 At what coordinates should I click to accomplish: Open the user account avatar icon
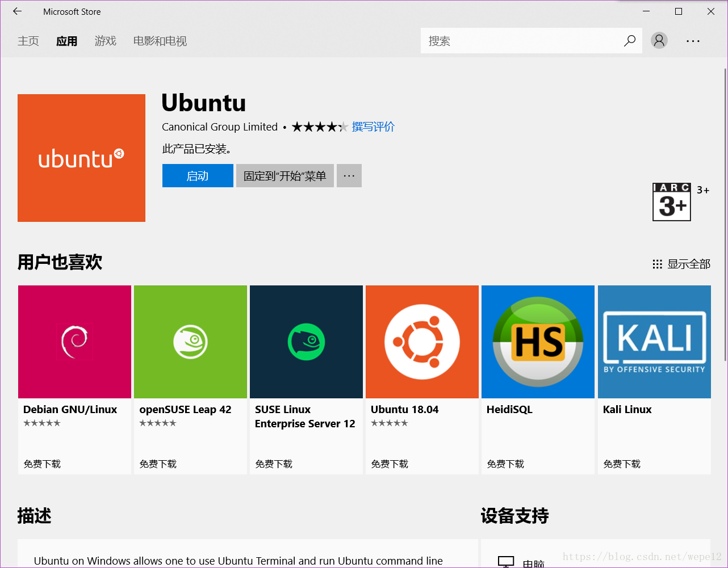pos(659,40)
